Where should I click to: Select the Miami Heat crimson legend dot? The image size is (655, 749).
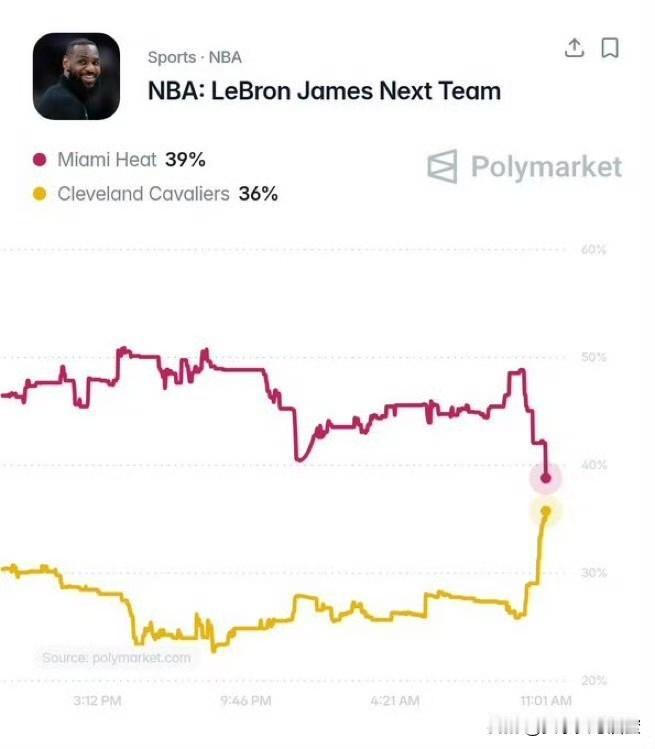pos(40,160)
